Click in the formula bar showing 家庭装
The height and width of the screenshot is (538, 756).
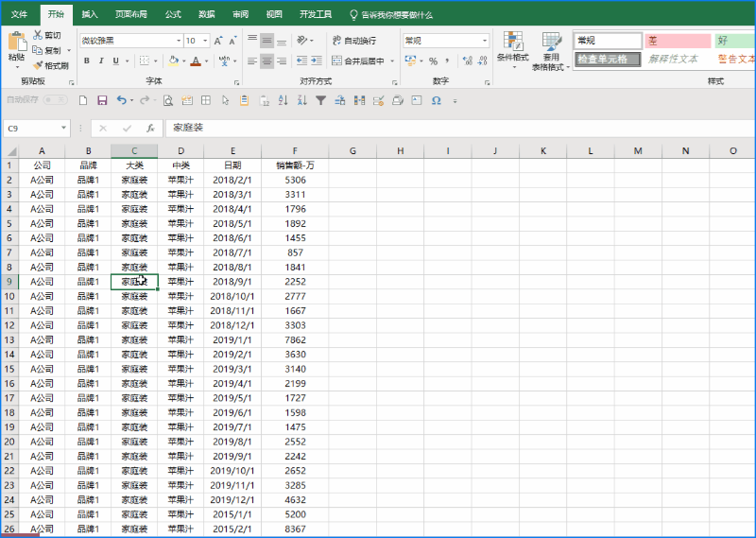click(x=460, y=128)
